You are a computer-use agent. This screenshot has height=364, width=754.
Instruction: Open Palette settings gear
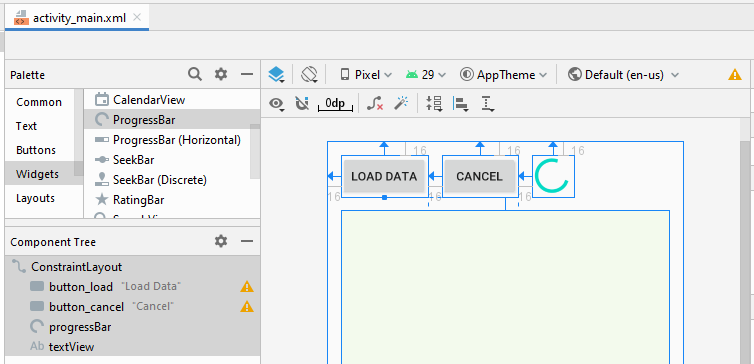pos(221,74)
